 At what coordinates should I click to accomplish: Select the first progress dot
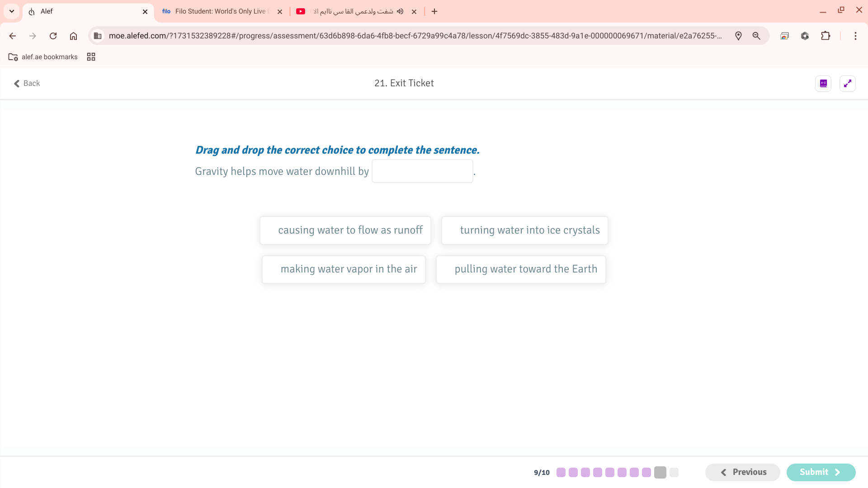pyautogui.click(x=561, y=473)
